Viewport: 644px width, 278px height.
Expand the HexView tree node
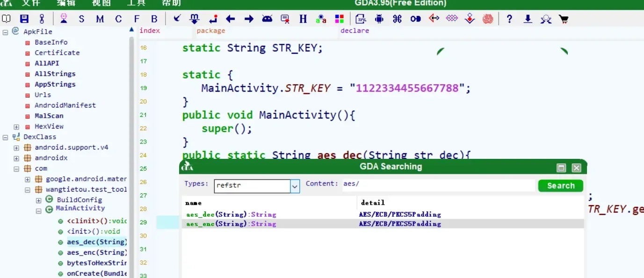(x=16, y=126)
